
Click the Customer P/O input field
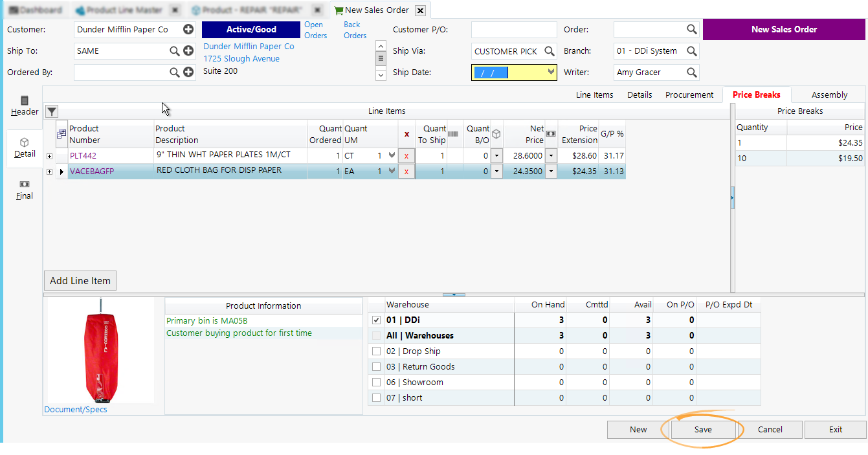coord(514,30)
